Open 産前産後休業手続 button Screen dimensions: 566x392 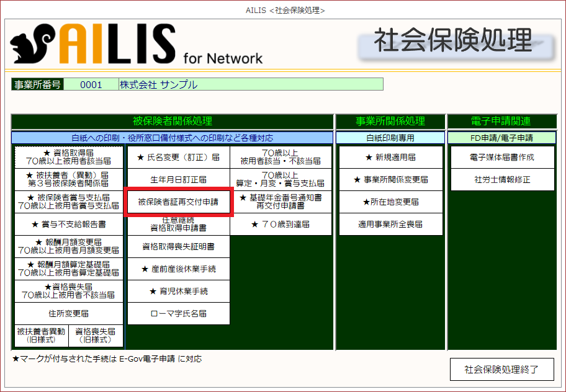[x=179, y=269]
